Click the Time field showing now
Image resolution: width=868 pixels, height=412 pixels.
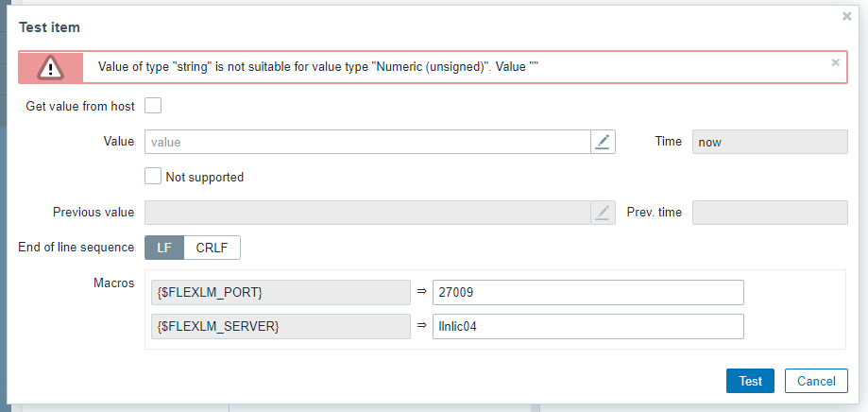tap(770, 142)
